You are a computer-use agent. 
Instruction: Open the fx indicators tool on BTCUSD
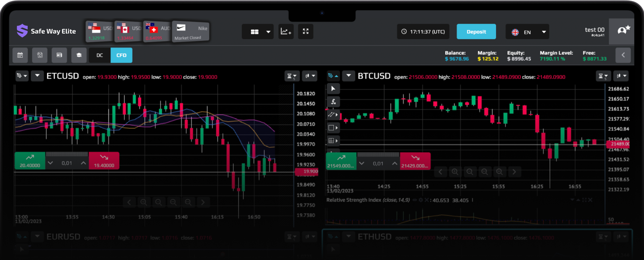[333, 102]
